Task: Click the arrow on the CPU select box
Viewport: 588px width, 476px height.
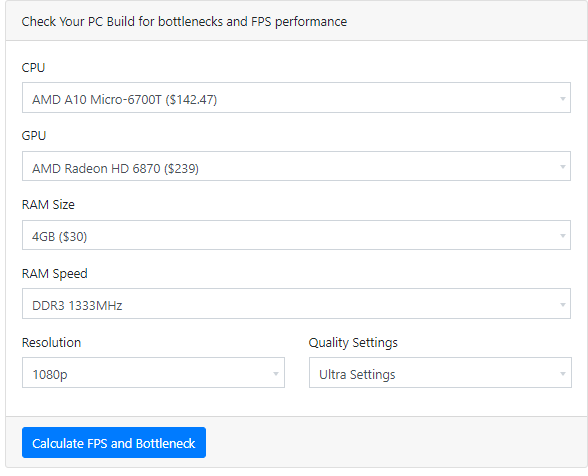Action: click(x=562, y=99)
